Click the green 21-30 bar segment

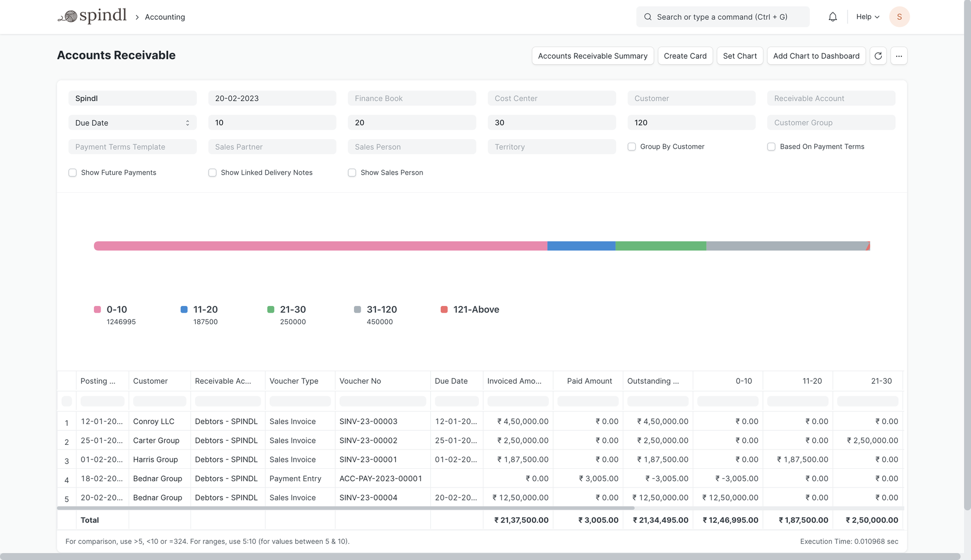[661, 246]
